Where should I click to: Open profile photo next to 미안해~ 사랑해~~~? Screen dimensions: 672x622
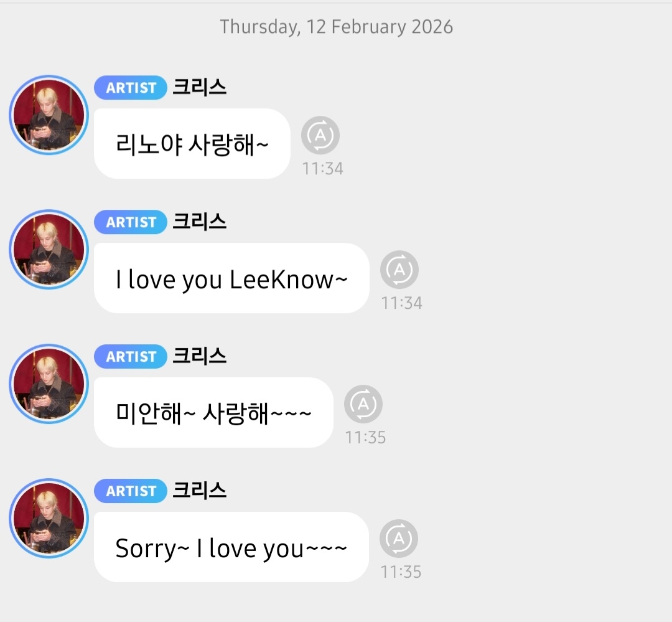pyautogui.click(x=49, y=384)
